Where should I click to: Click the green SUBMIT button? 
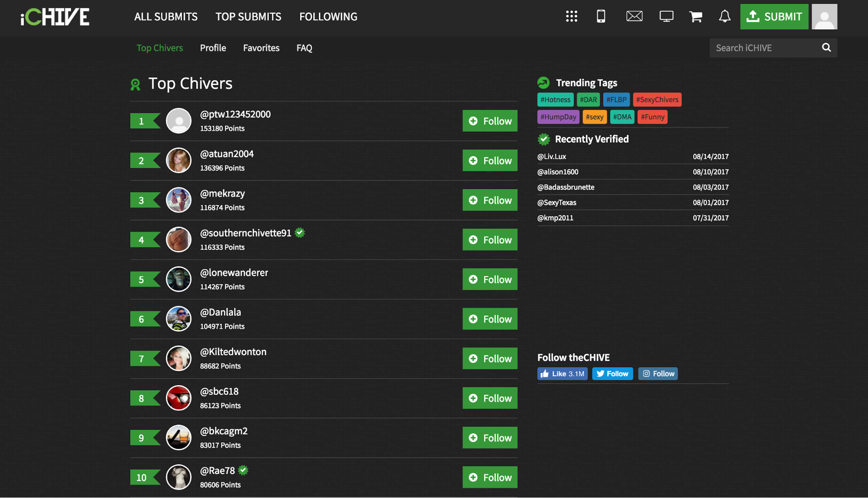[x=773, y=16]
